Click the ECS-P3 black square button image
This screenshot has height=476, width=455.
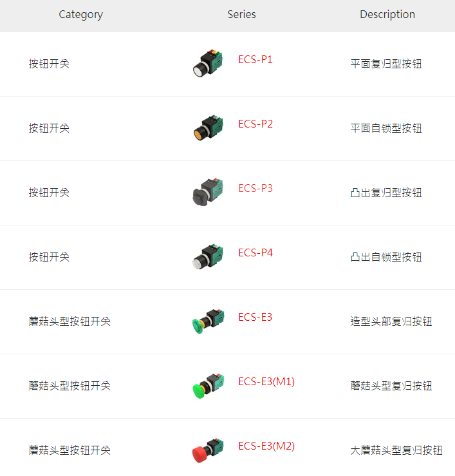point(208,192)
